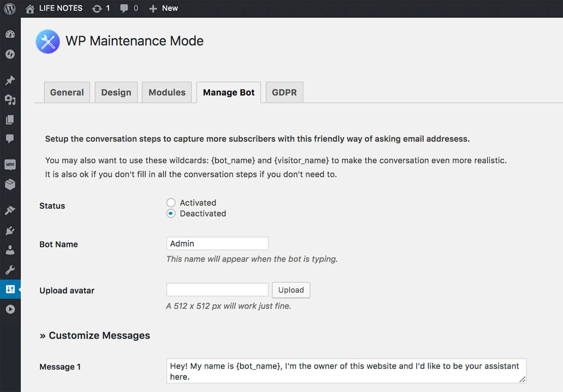The image size is (563, 392).
Task: Open Posts pushpin icon in sidebar
Action: point(10,80)
